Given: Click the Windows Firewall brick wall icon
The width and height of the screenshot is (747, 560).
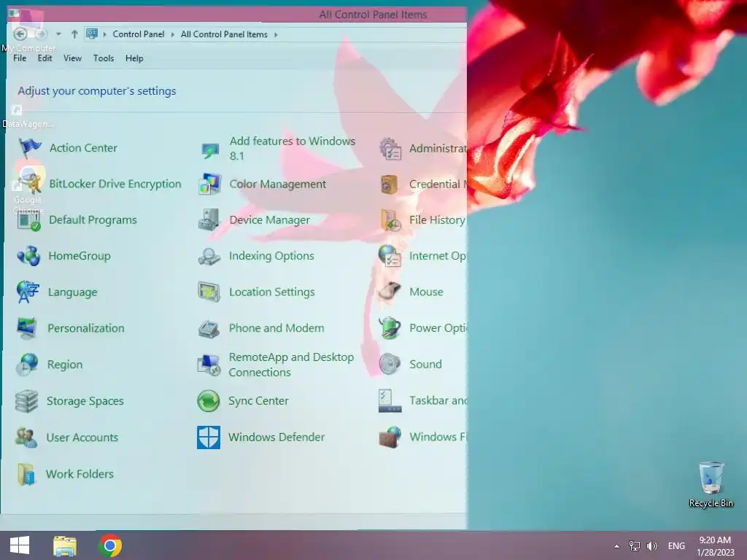Looking at the screenshot, I should click(390, 437).
